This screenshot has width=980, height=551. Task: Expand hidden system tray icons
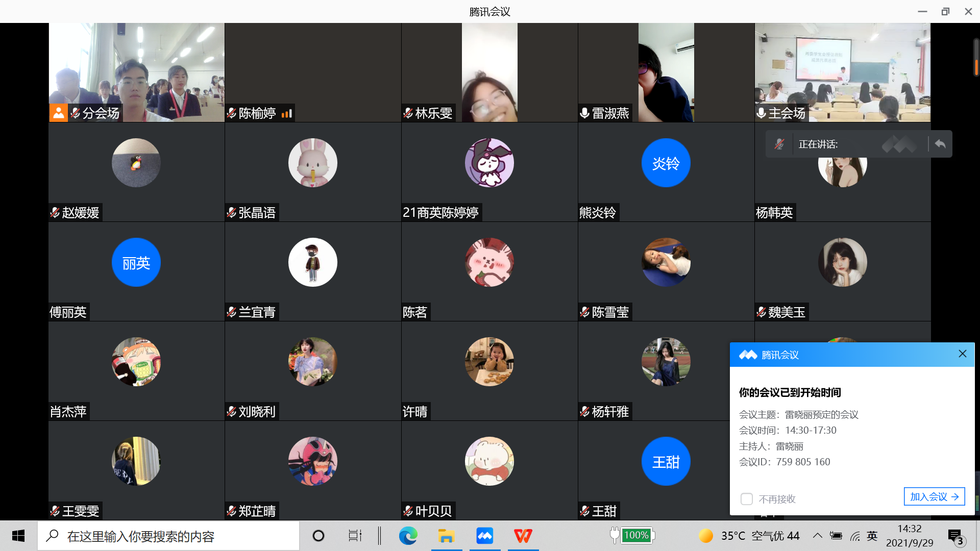[817, 536]
